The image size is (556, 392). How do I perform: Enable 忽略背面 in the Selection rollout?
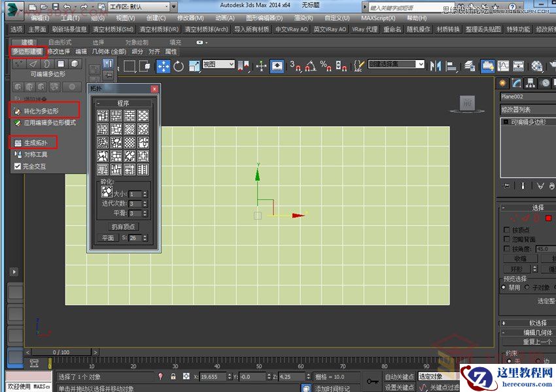[x=507, y=239]
